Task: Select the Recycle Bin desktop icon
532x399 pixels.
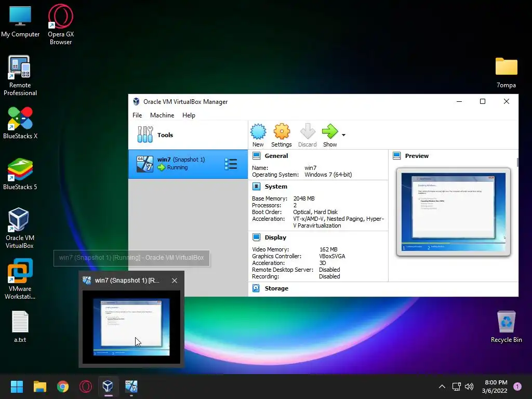Action: 506,327
